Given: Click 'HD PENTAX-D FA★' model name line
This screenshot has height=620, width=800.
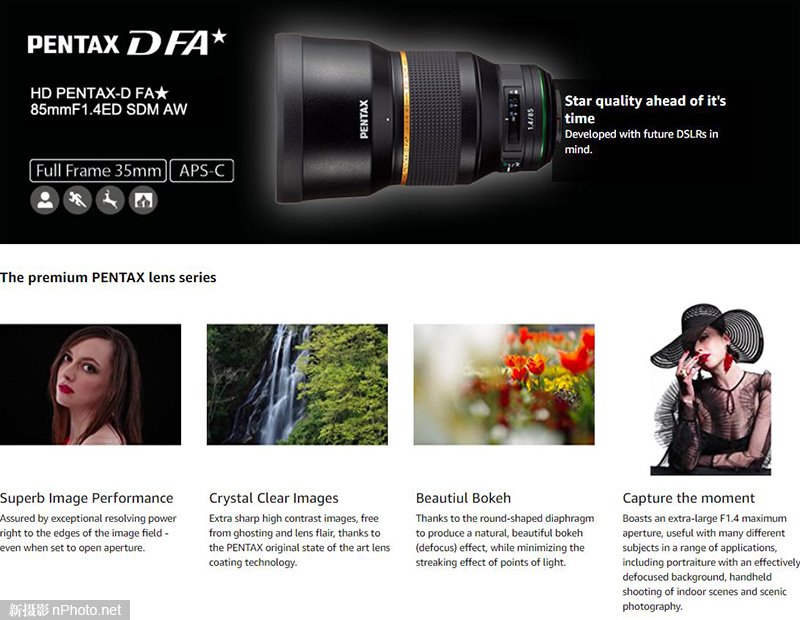Looking at the screenshot, I should [99, 93].
